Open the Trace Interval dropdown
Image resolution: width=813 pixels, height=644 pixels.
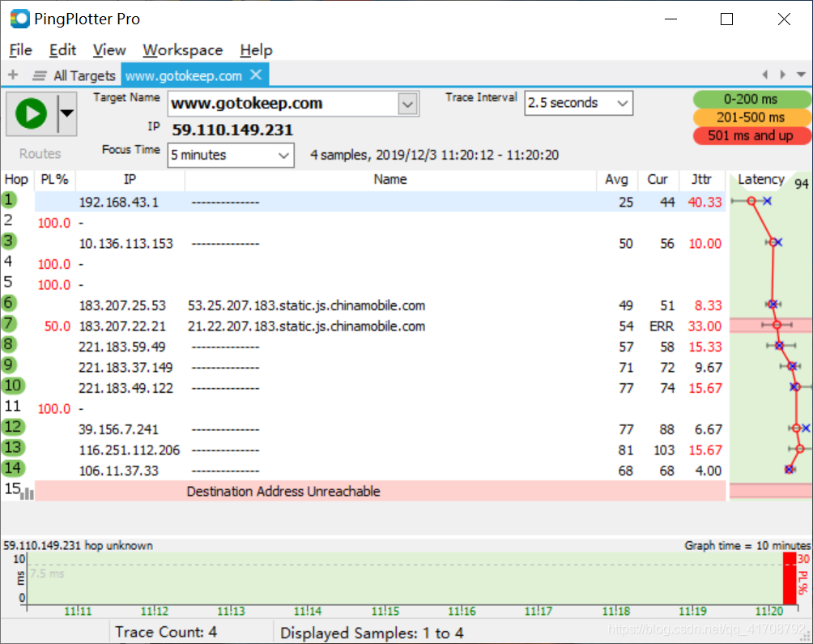tap(578, 103)
